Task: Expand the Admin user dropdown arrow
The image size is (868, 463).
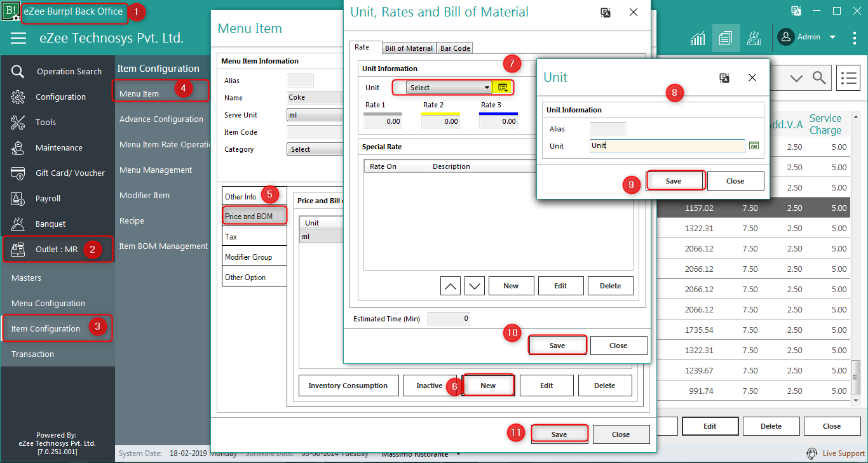Action: click(832, 37)
